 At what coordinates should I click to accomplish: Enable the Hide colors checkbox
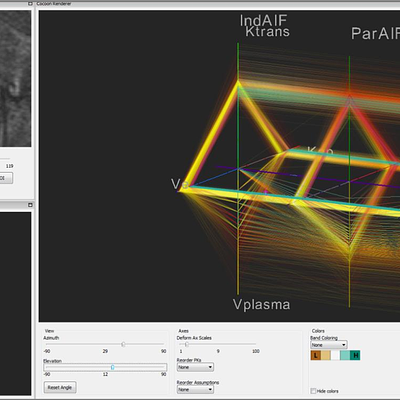point(313,391)
